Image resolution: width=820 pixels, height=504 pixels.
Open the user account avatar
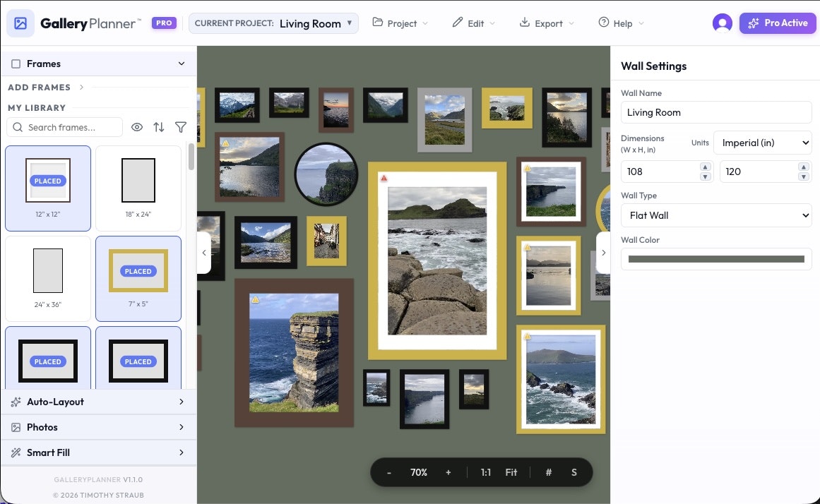[x=722, y=23]
